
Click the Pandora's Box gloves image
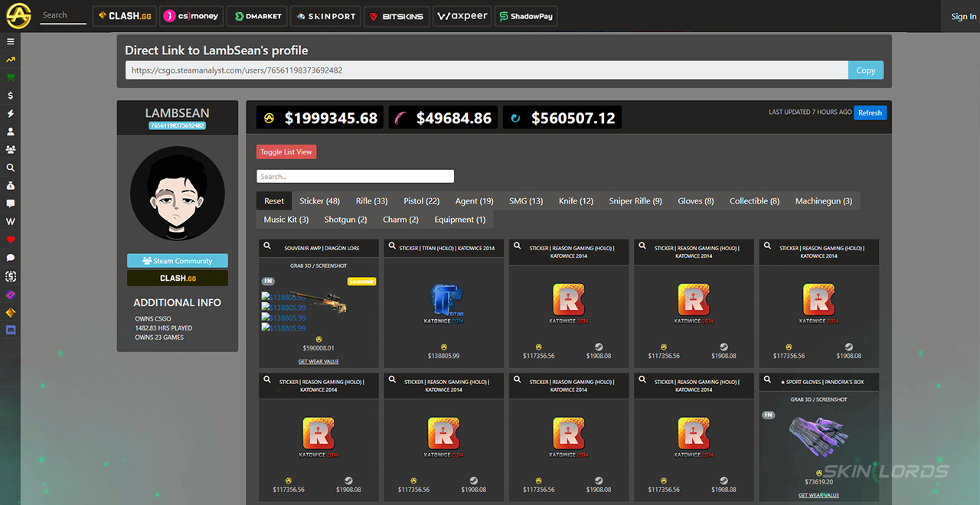820,438
